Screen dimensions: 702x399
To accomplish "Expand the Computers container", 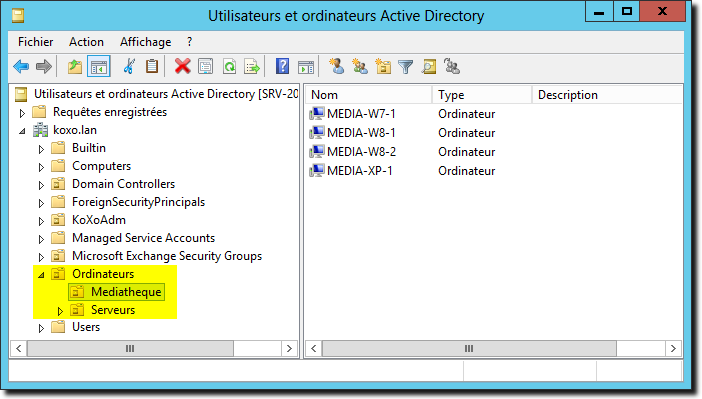I will click(x=41, y=167).
